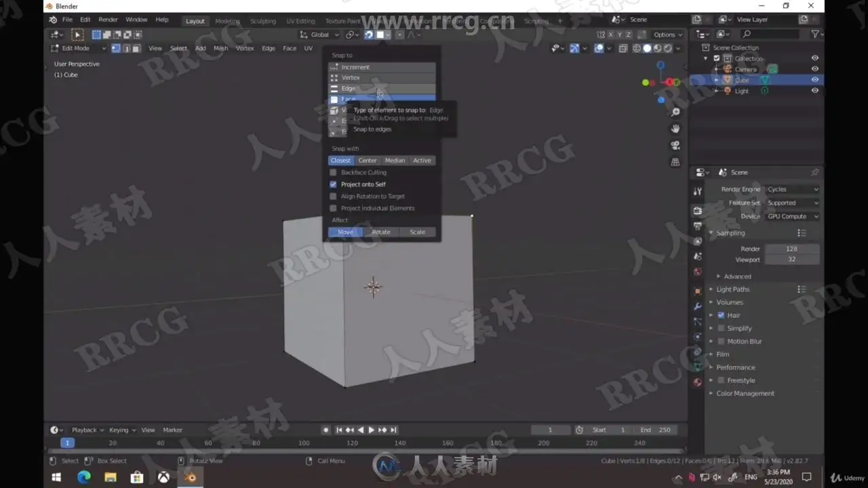Toggle Scale in Affect options
This screenshot has height=488, width=868.
point(417,232)
